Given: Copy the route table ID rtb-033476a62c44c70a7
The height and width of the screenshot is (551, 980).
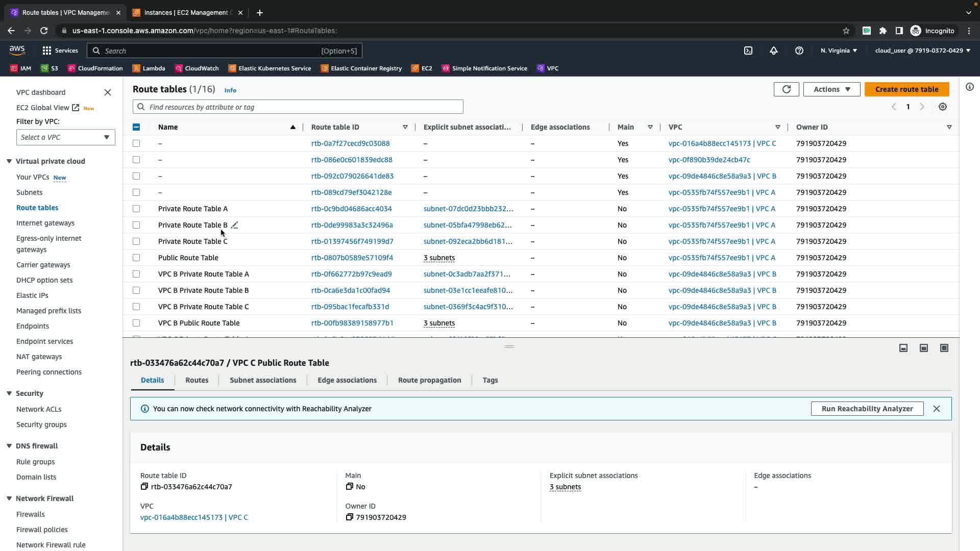Looking at the screenshot, I should pos(144,487).
